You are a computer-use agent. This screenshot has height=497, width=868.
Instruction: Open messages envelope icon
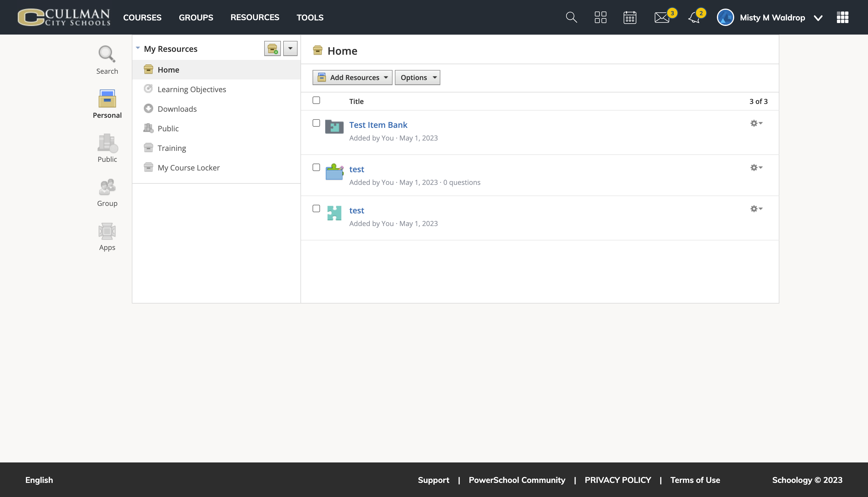(662, 17)
